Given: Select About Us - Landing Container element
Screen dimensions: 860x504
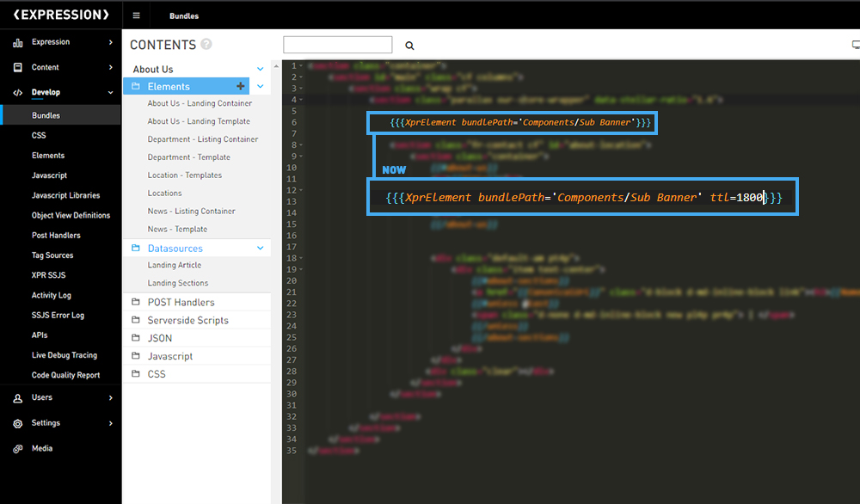Looking at the screenshot, I should point(200,103).
